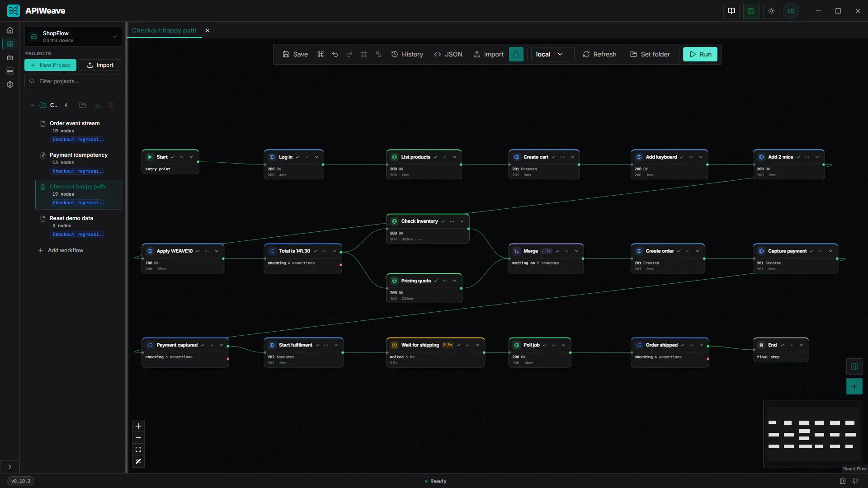
Task: Zoom out on the canvas
Action: click(138, 438)
